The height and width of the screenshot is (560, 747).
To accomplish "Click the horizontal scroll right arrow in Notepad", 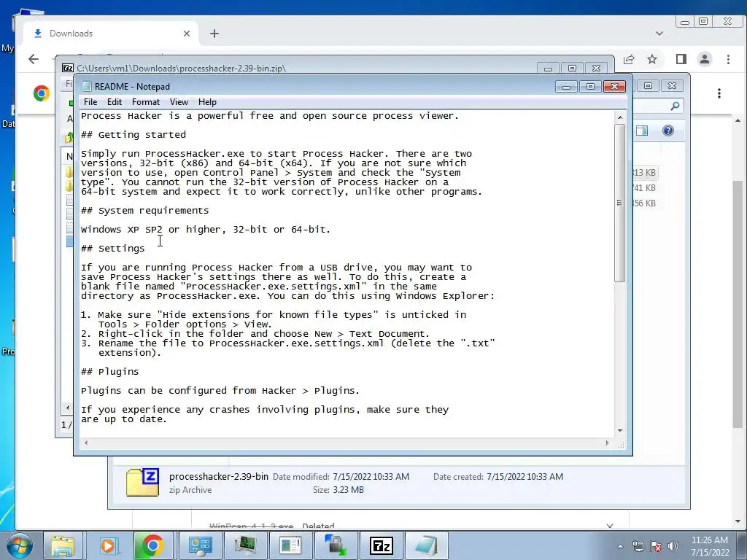I will click(607, 443).
